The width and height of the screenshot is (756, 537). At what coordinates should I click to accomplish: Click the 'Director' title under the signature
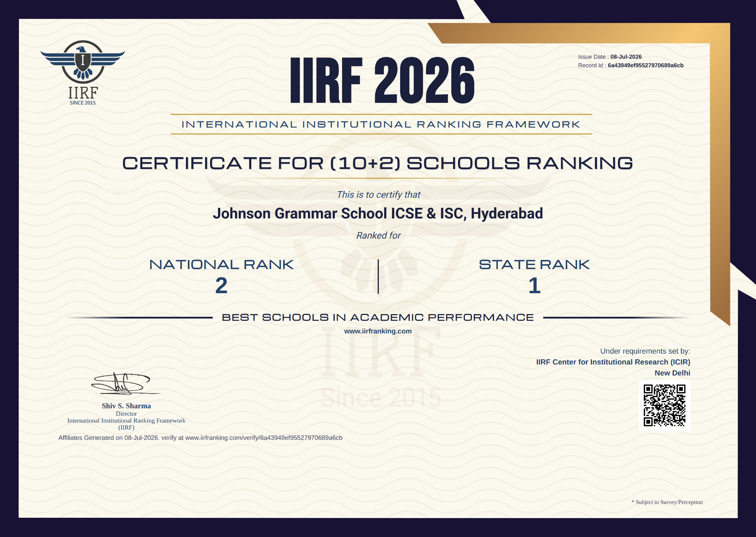(126, 414)
